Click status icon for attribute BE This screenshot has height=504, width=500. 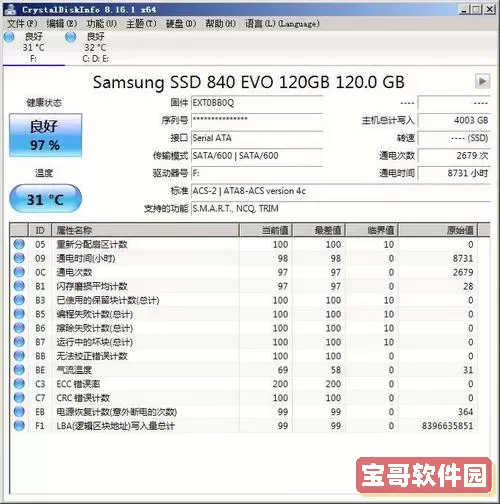(19, 370)
